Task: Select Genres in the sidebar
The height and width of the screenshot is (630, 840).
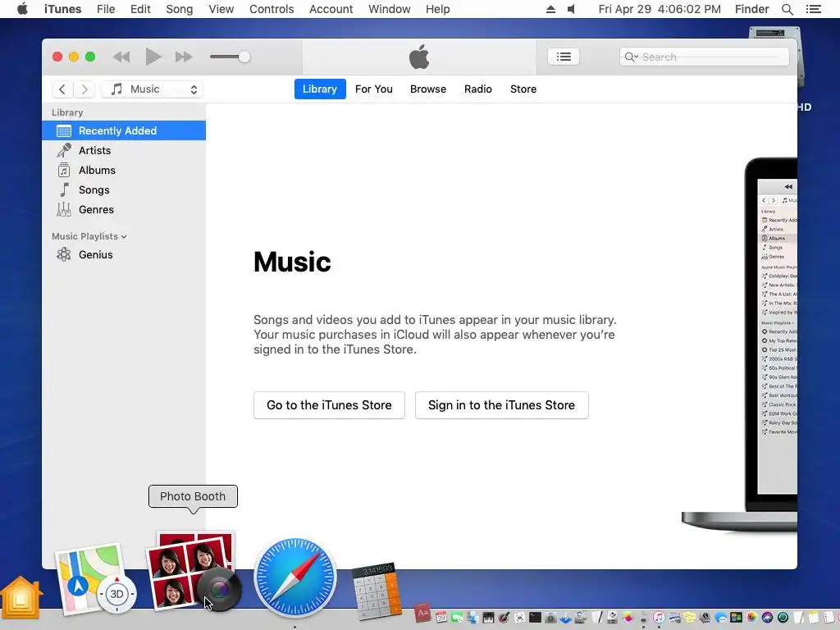Action: [124, 210]
